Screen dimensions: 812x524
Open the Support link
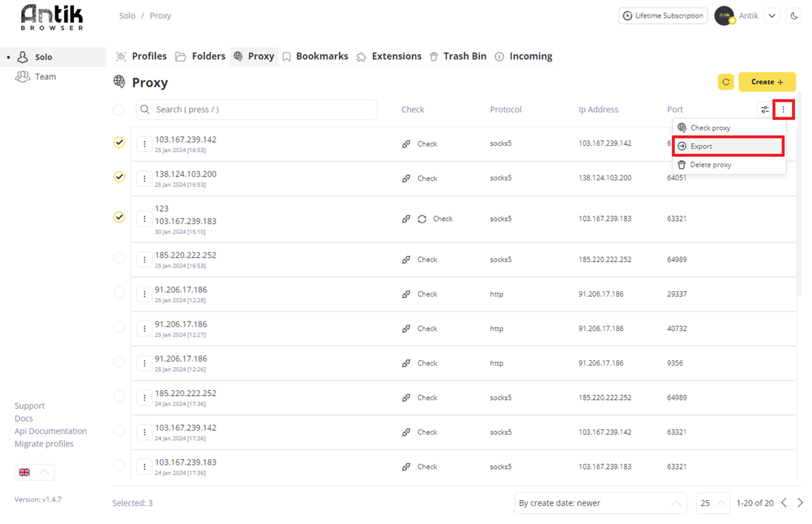[x=29, y=406]
